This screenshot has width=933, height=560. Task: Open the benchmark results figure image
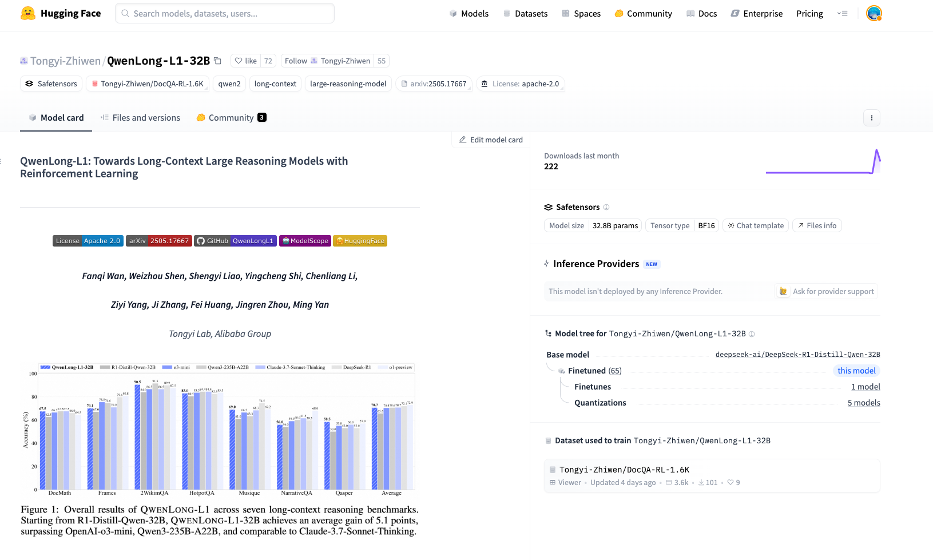point(220,449)
